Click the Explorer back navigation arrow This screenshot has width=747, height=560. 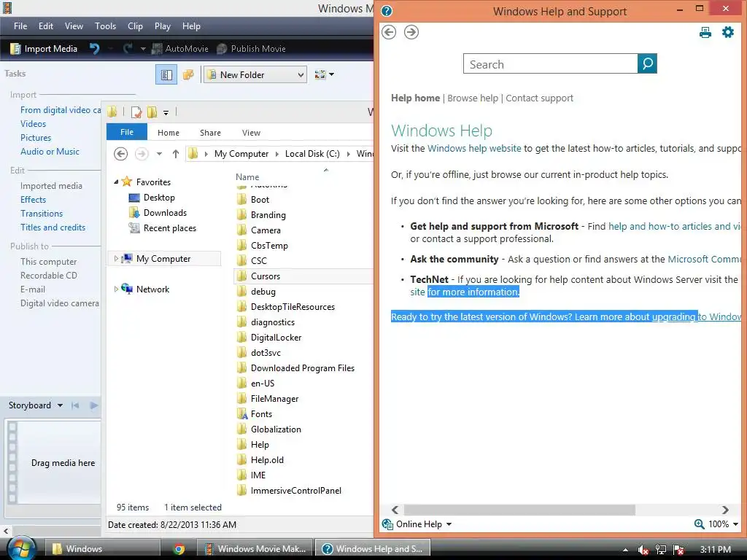click(x=121, y=154)
